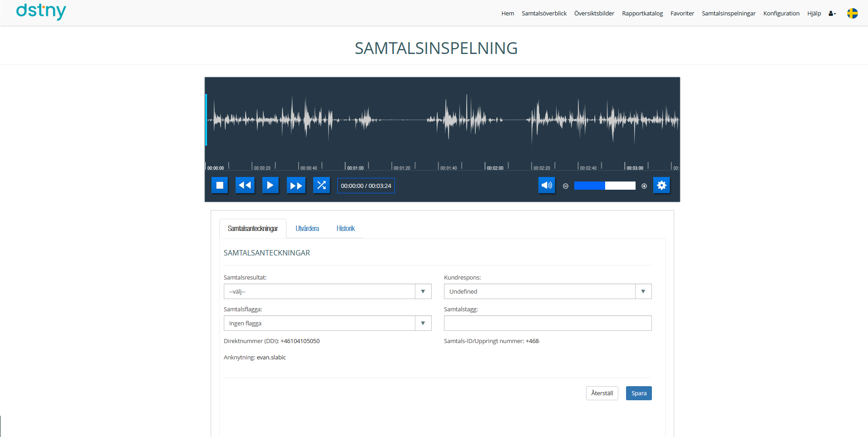
Task: Click the minus icon left of slider
Action: 566,186
